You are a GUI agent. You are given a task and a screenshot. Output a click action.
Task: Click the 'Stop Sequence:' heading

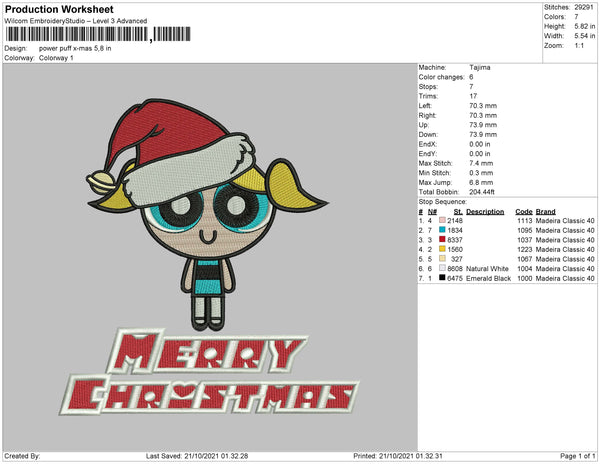pos(443,202)
